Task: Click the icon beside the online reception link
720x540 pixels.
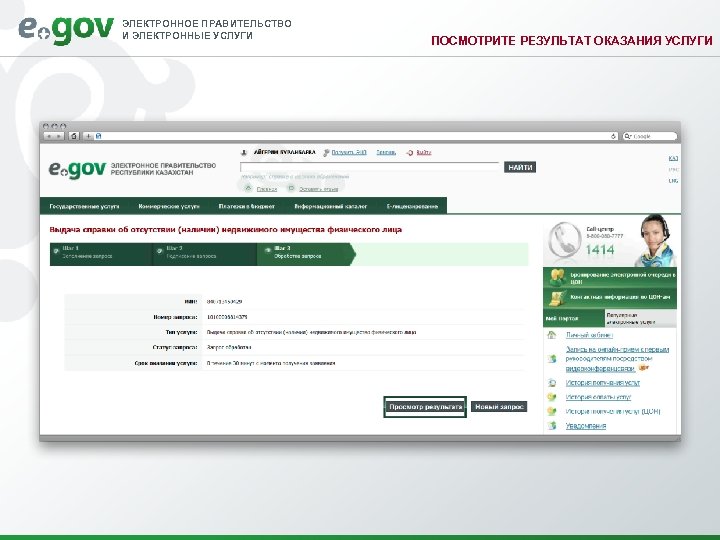Action: (x=552, y=359)
